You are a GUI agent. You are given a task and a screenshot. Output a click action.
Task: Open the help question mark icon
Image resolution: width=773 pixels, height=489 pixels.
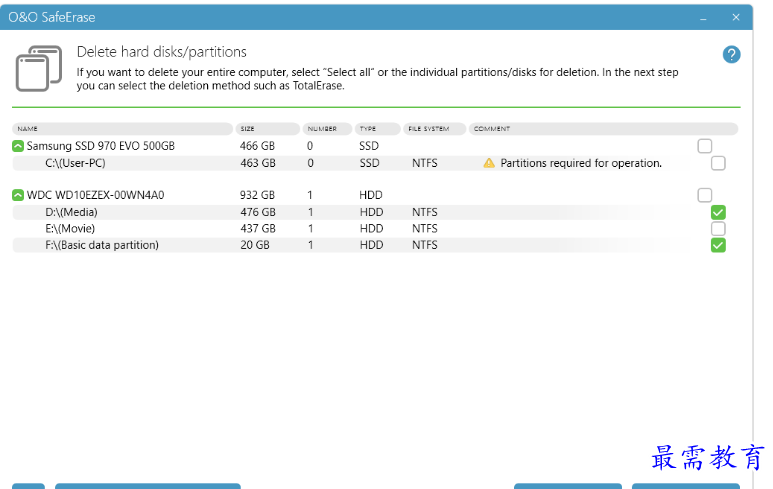[731, 54]
